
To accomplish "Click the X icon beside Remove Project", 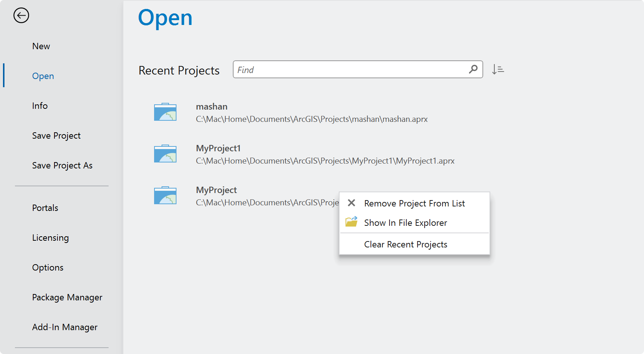I will coord(351,203).
